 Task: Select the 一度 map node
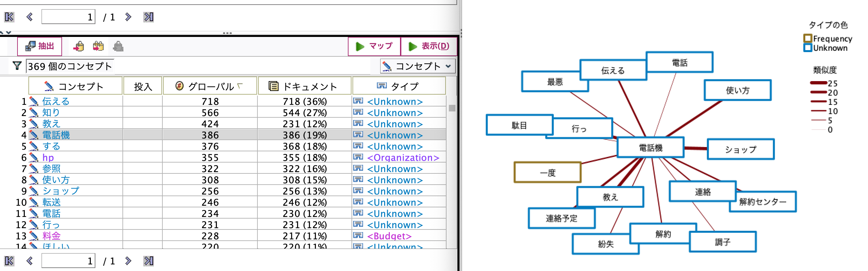(x=548, y=173)
